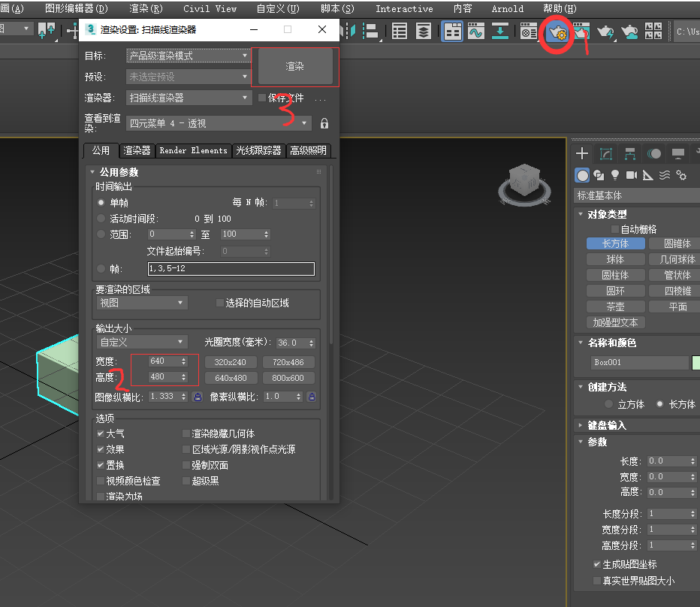Open the Hierarchy panel icon
This screenshot has width=700, height=607.
(631, 153)
